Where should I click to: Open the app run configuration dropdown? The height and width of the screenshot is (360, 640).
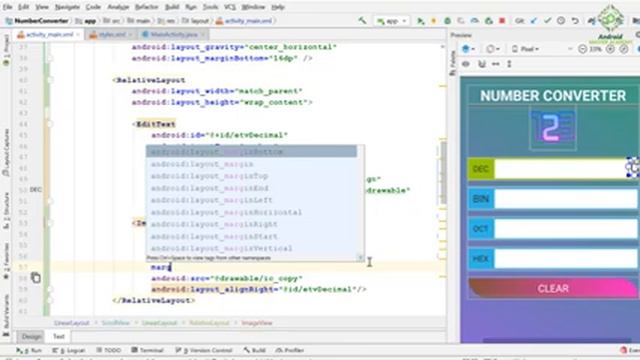coord(391,21)
